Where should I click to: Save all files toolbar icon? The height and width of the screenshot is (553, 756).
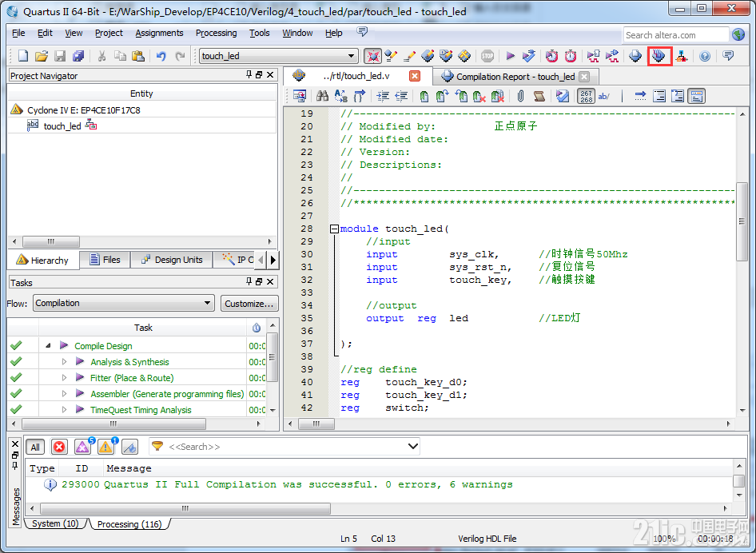pos(78,56)
